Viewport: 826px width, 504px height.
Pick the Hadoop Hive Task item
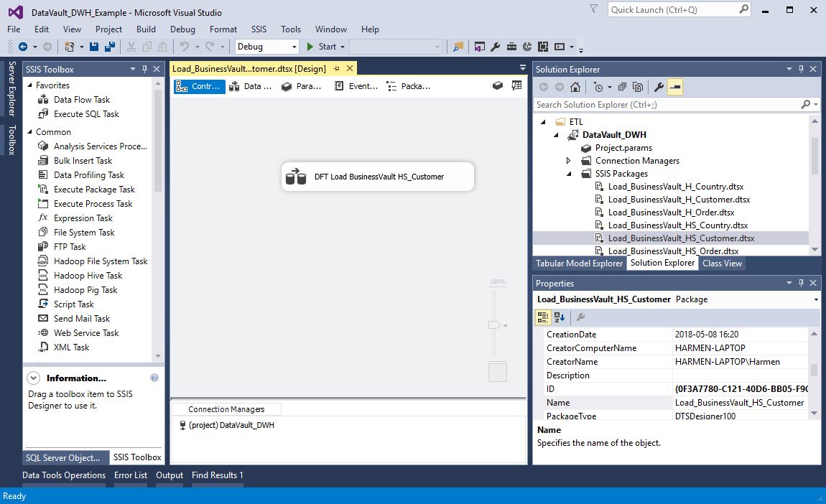[88, 276]
